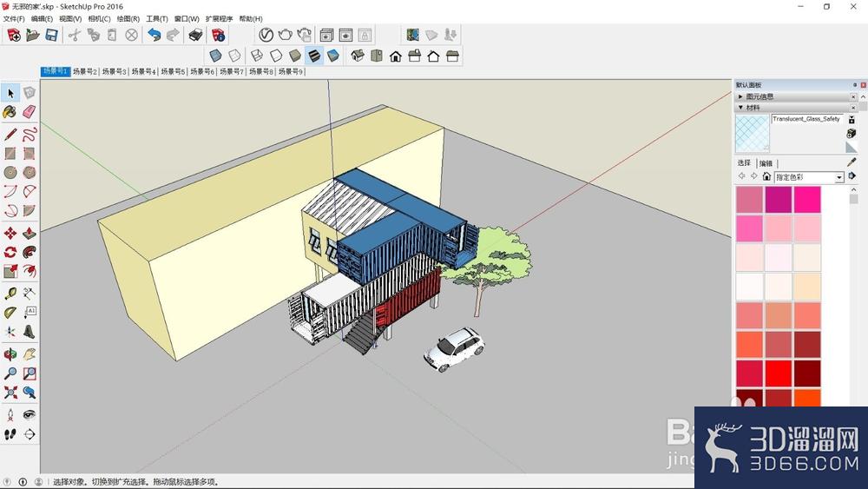Pick the magenta color swatch
The height and width of the screenshot is (489, 868).
779,200
